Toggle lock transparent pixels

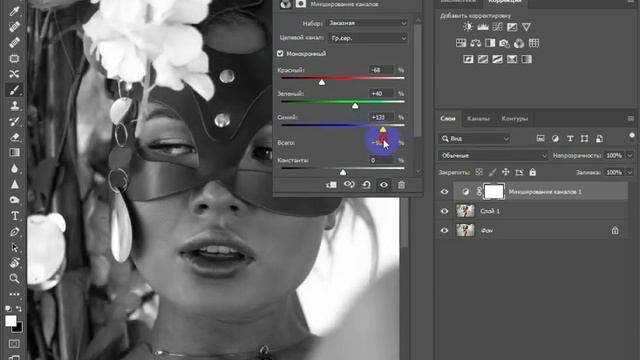click(x=479, y=172)
